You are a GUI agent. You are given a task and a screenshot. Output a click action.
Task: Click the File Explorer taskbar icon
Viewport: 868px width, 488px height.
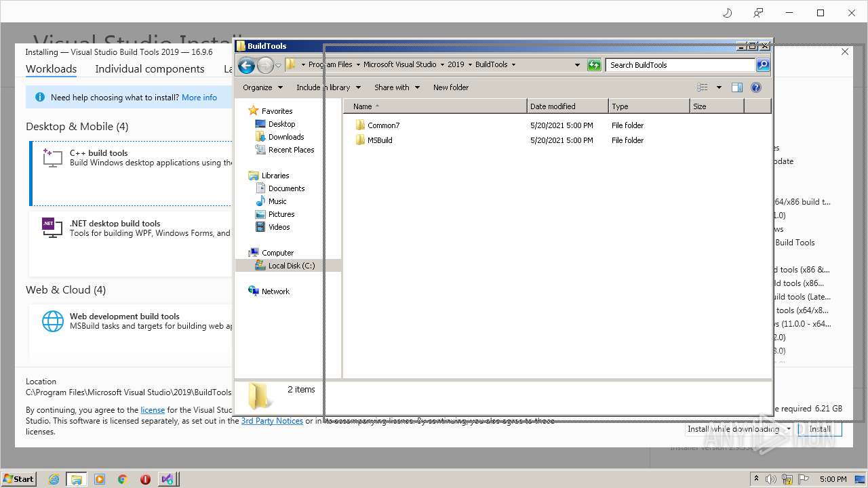76,479
